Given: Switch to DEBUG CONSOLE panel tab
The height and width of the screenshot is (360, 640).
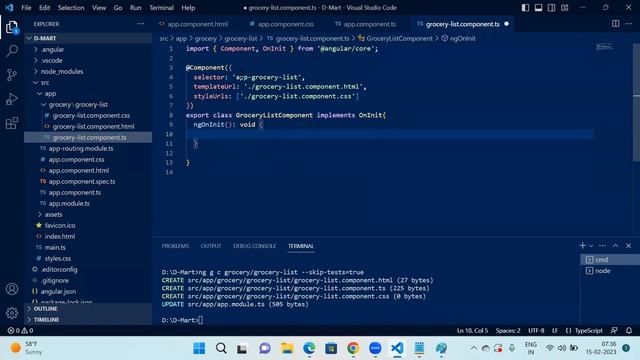Looking at the screenshot, I should pos(254,246).
